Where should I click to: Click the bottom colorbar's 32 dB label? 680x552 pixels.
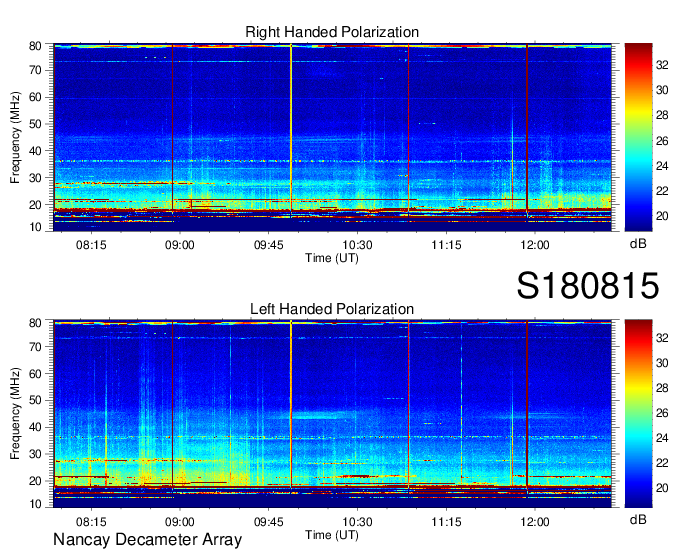tap(662, 337)
